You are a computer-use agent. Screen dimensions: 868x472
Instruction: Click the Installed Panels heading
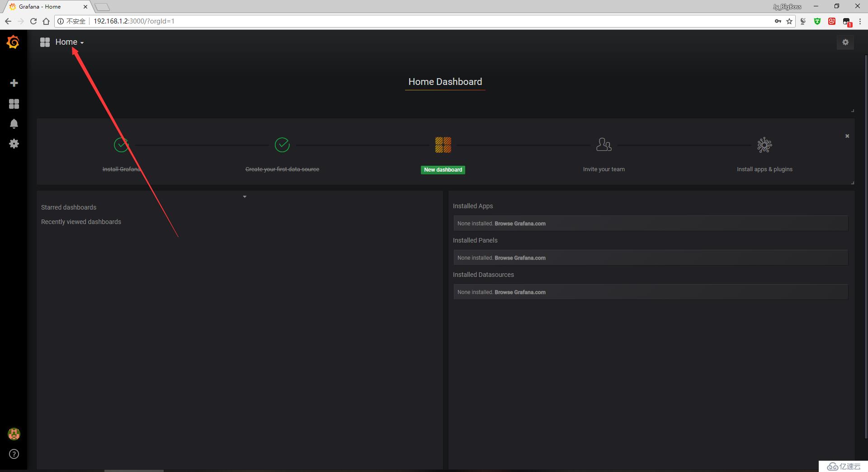click(x=475, y=240)
